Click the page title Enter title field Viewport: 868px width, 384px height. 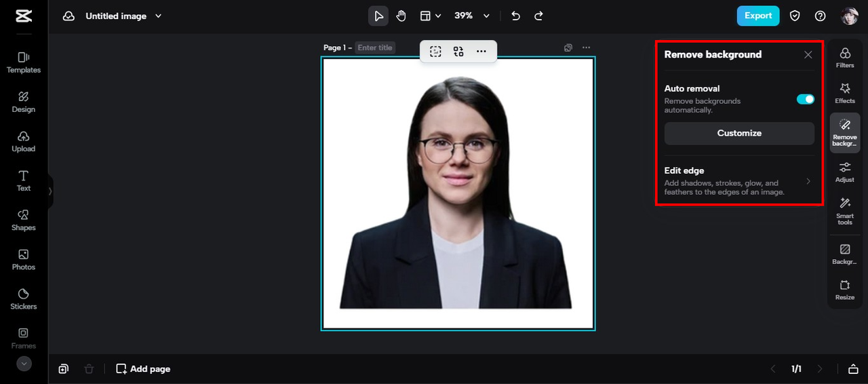tap(375, 47)
